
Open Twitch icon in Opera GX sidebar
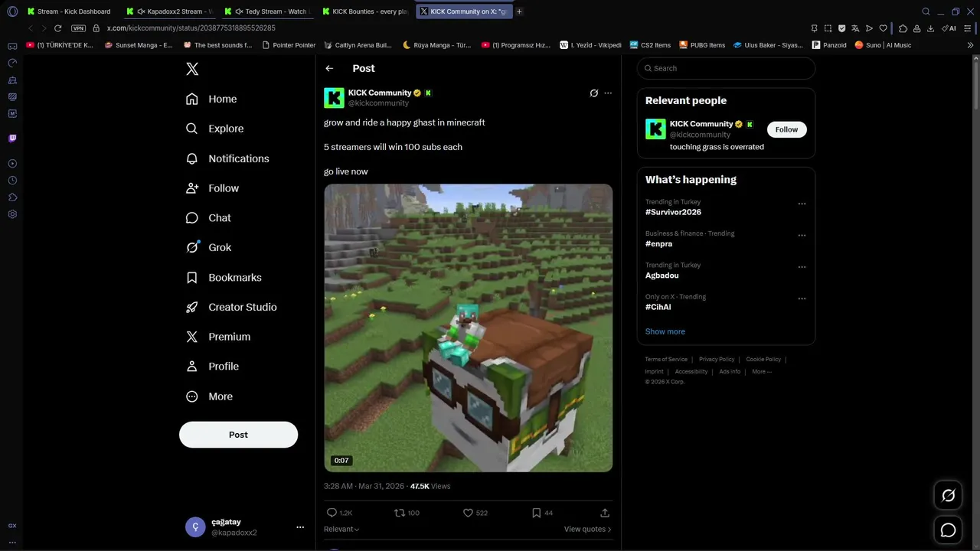12,139
